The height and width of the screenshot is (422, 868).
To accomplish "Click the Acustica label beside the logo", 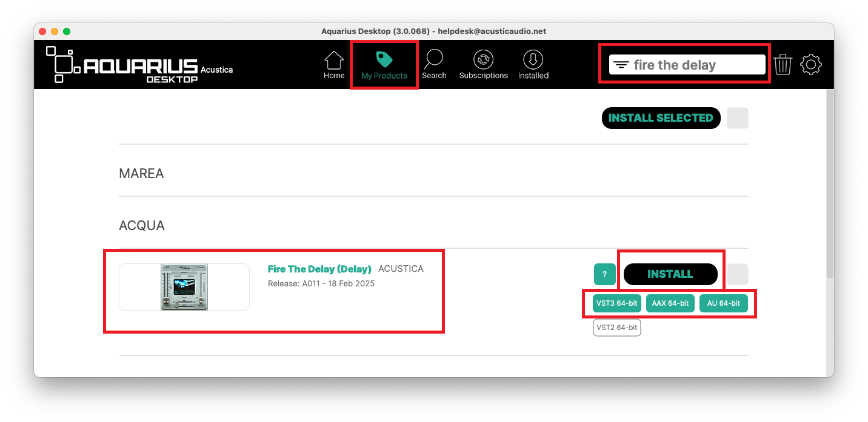I will (x=216, y=70).
